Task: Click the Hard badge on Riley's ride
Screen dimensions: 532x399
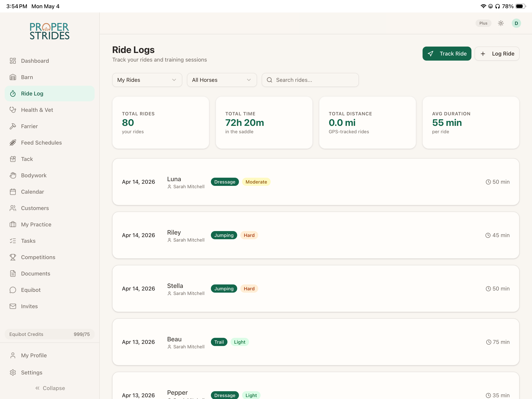Action: (249, 235)
